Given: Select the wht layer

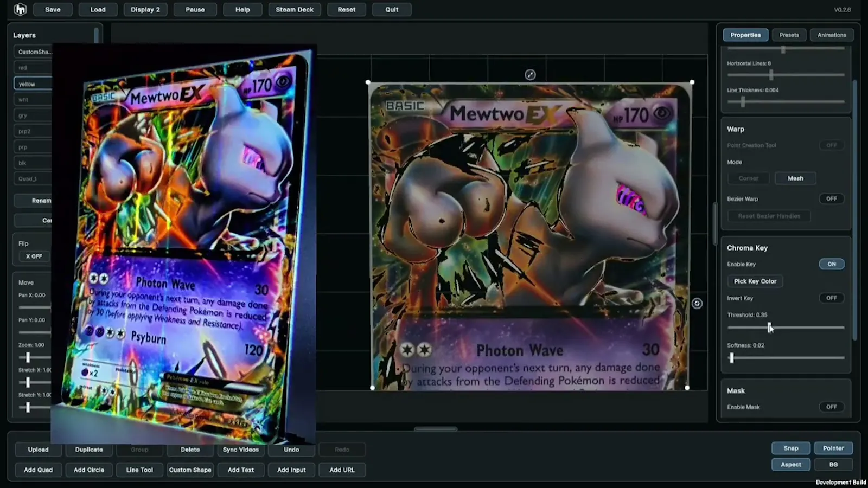Looking at the screenshot, I should 34,100.
